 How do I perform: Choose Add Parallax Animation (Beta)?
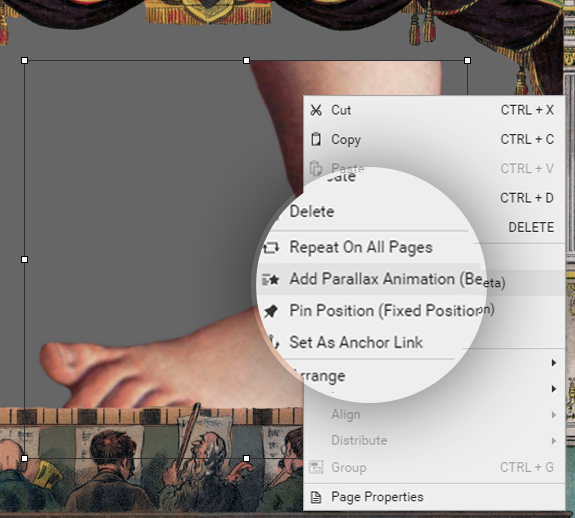coord(398,280)
